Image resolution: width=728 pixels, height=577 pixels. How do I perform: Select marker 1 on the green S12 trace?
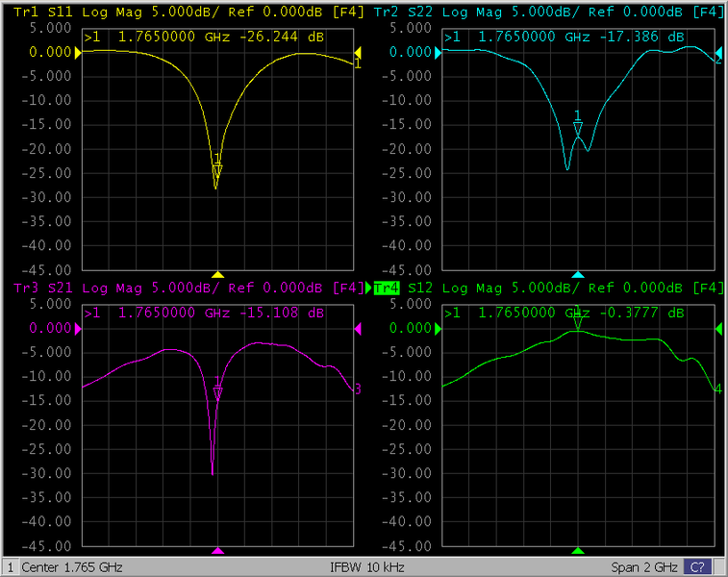577,323
